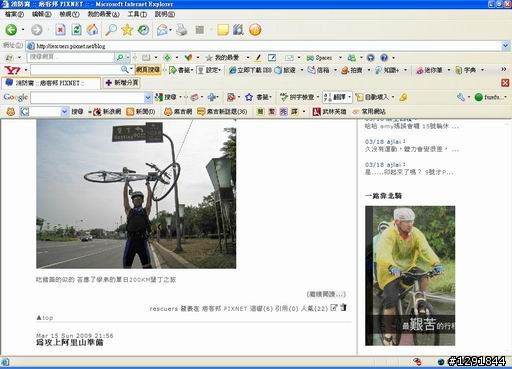Open the Search magnifier in IE toolbar

111,30
